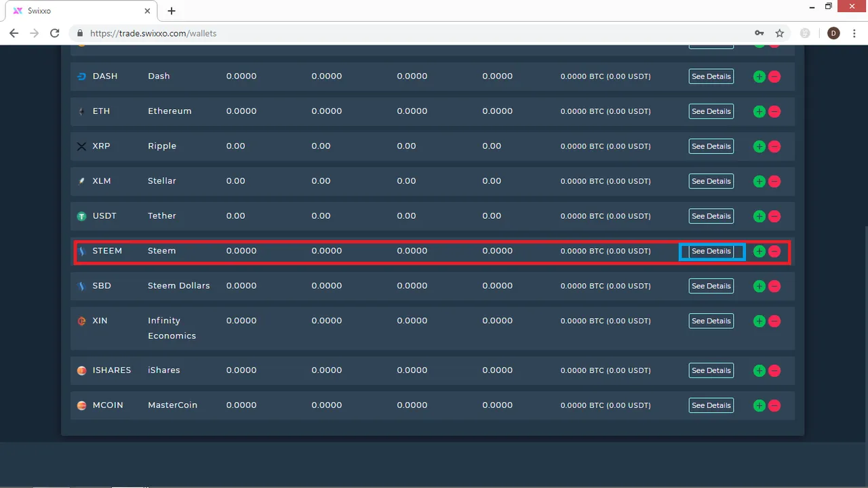
Task: Click the green deposit icon for SBD
Action: tap(759, 286)
